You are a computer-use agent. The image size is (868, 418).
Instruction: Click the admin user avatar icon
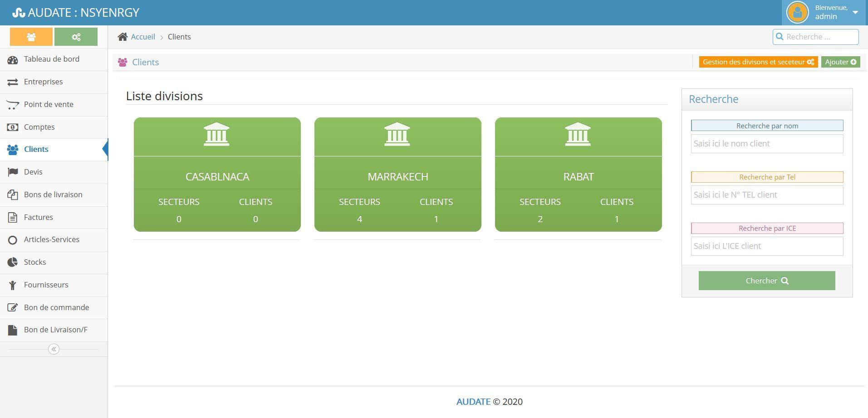797,12
